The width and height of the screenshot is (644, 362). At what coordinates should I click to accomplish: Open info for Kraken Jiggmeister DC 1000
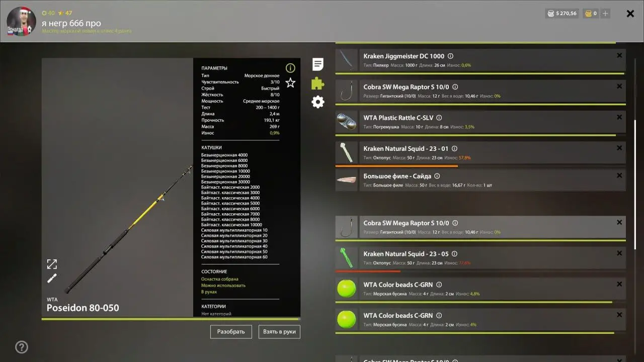click(450, 56)
